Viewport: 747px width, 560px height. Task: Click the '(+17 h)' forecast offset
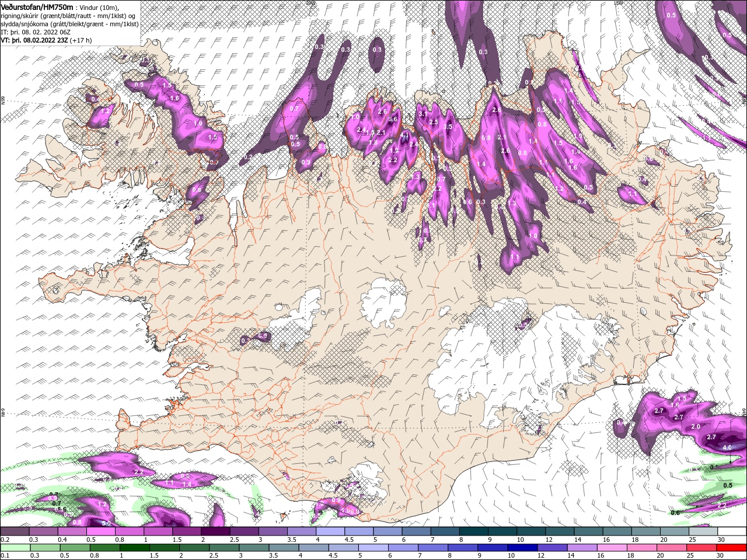[81, 40]
